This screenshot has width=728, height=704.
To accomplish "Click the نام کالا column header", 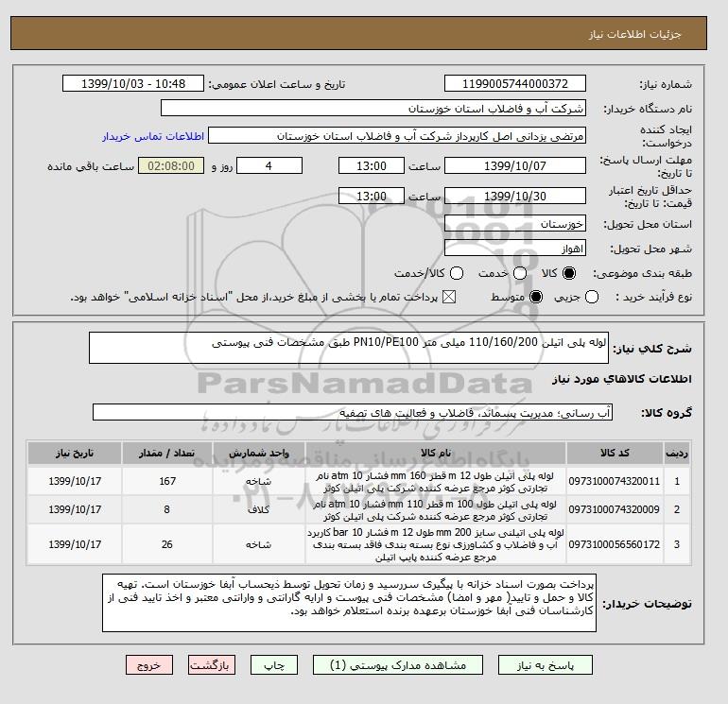I will click(436, 453).
